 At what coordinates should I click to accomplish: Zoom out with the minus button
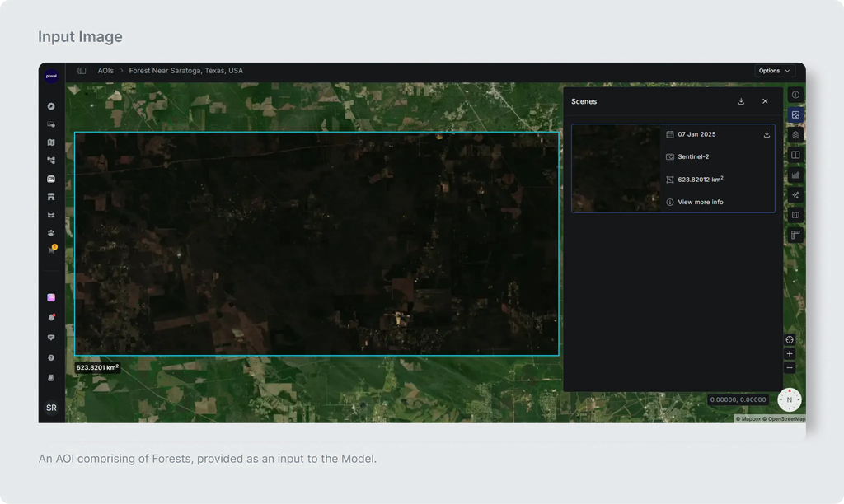click(x=790, y=368)
